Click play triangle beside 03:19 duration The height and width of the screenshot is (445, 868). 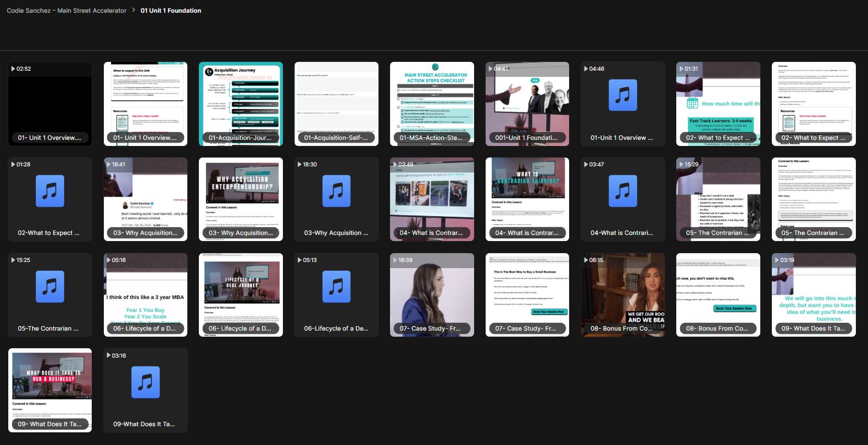point(777,260)
